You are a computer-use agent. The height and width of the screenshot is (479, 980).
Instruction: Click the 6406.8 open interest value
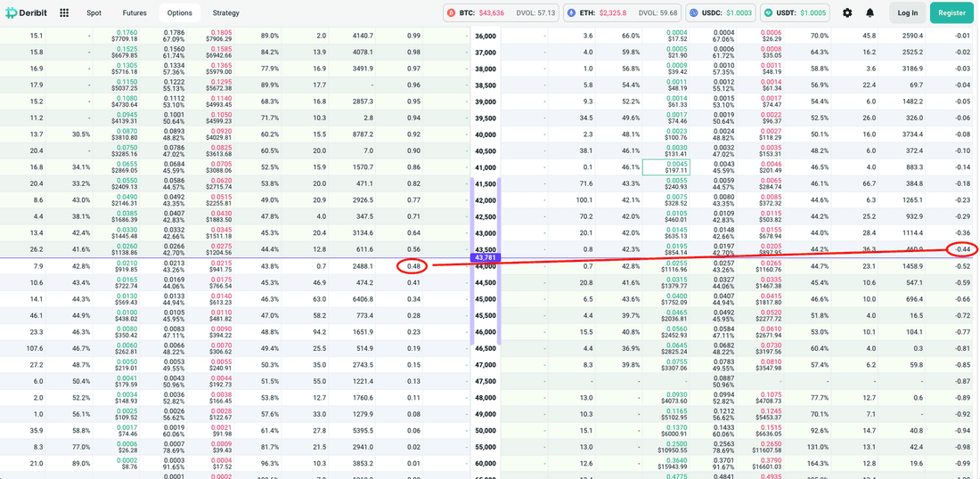(x=363, y=298)
